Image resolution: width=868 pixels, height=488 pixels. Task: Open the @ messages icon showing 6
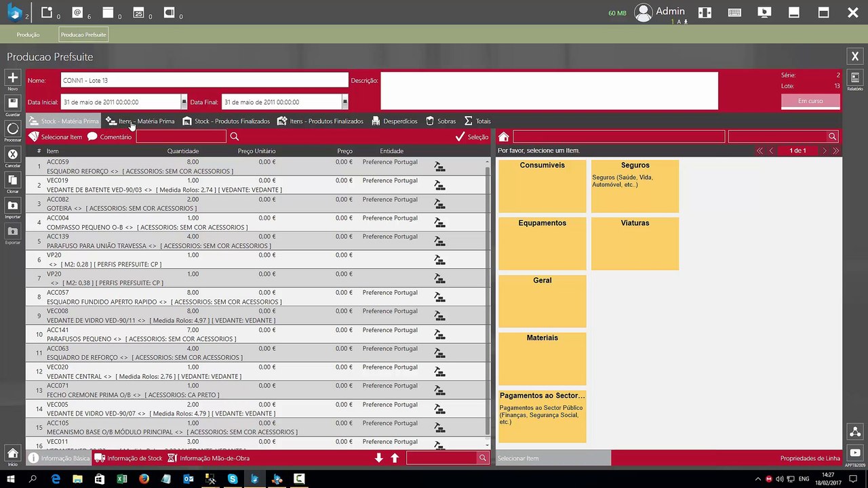pyautogui.click(x=77, y=12)
